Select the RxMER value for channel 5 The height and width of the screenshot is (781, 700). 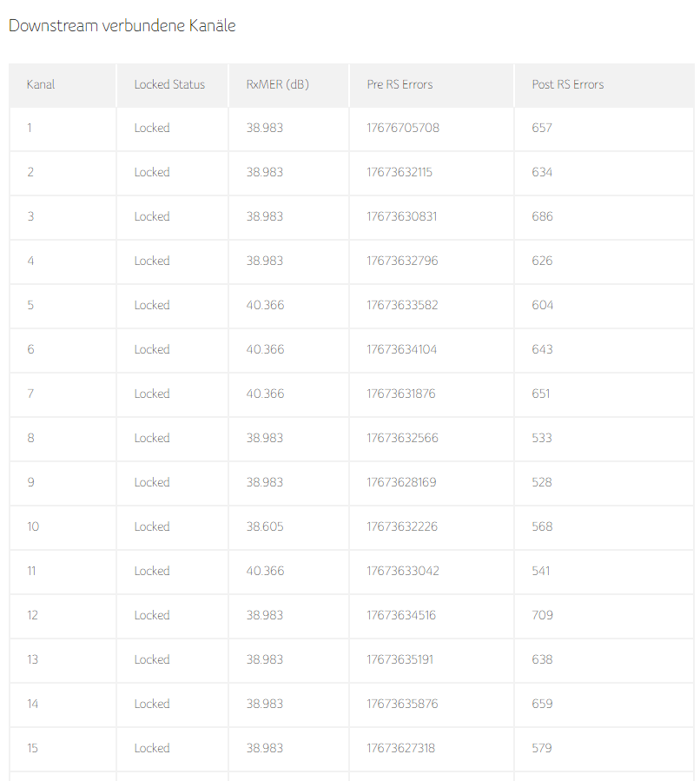(265, 305)
